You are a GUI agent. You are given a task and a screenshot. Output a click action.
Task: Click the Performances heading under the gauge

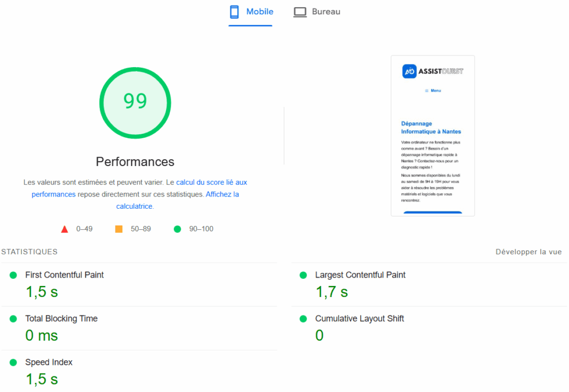135,162
